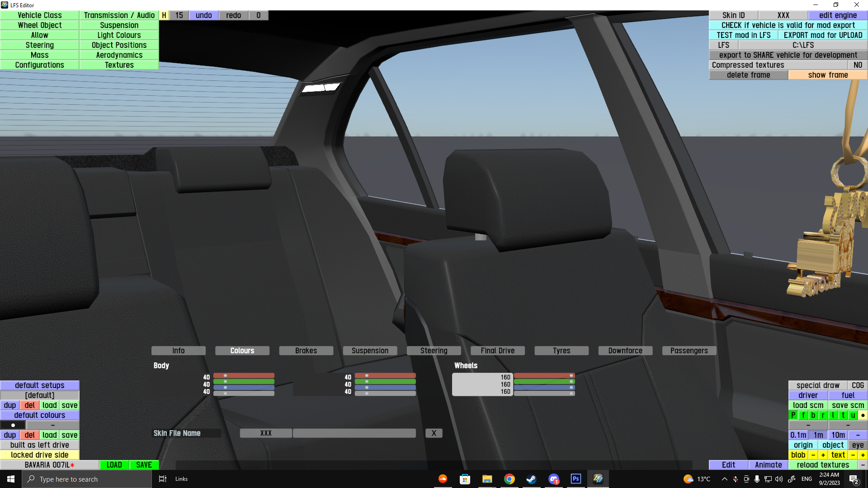868x488 pixels.
Task: Click the Photoshop taskbar icon
Action: coord(576,479)
